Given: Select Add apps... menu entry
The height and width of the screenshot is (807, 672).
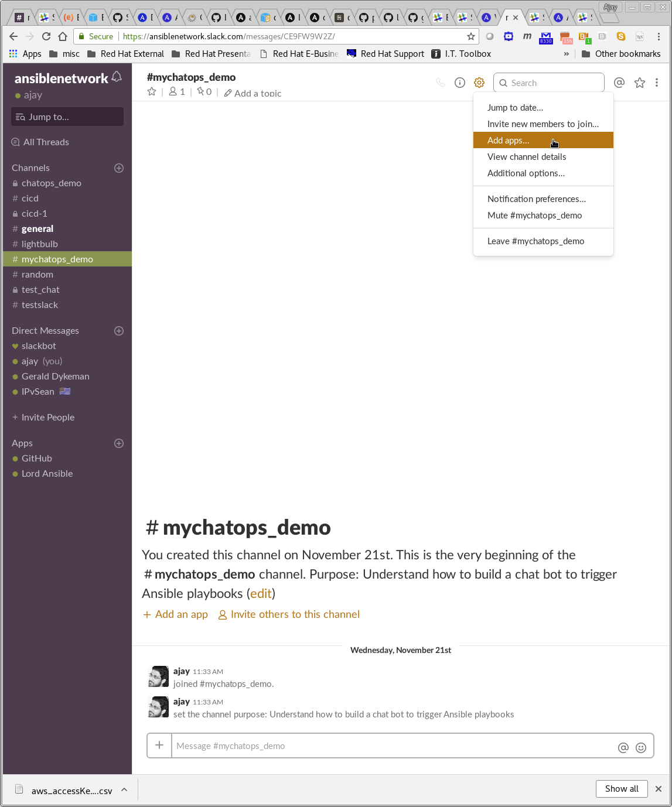Looking at the screenshot, I should tap(508, 141).
